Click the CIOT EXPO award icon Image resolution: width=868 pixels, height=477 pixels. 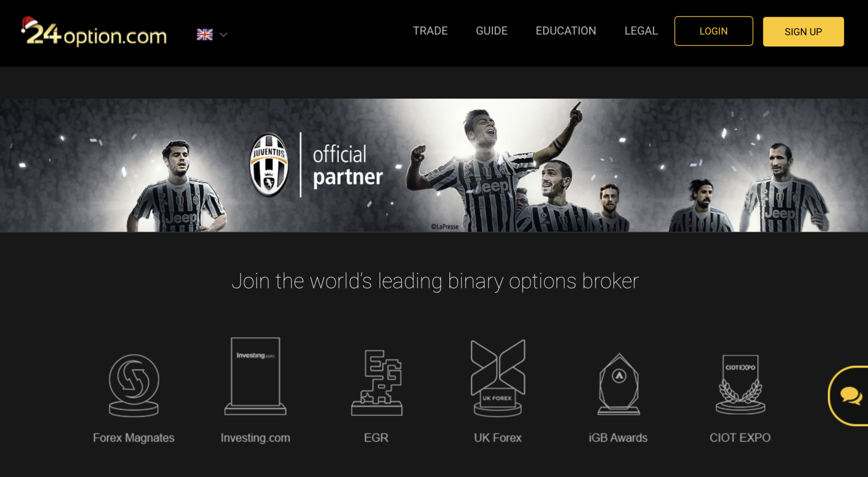click(741, 384)
